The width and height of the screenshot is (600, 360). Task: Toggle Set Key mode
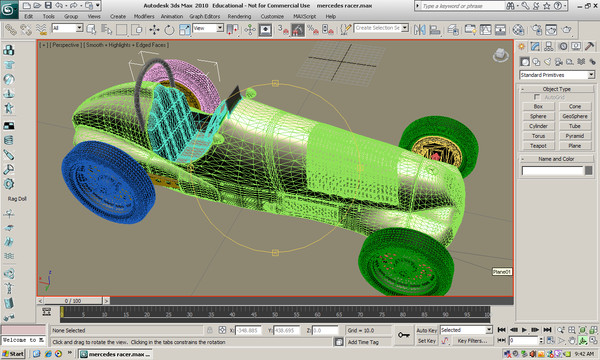click(427, 341)
